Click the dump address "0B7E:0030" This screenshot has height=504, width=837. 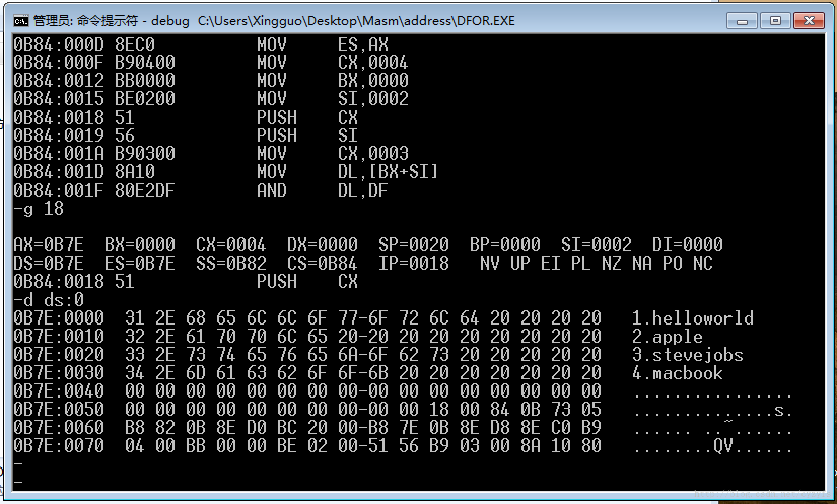click(x=59, y=373)
